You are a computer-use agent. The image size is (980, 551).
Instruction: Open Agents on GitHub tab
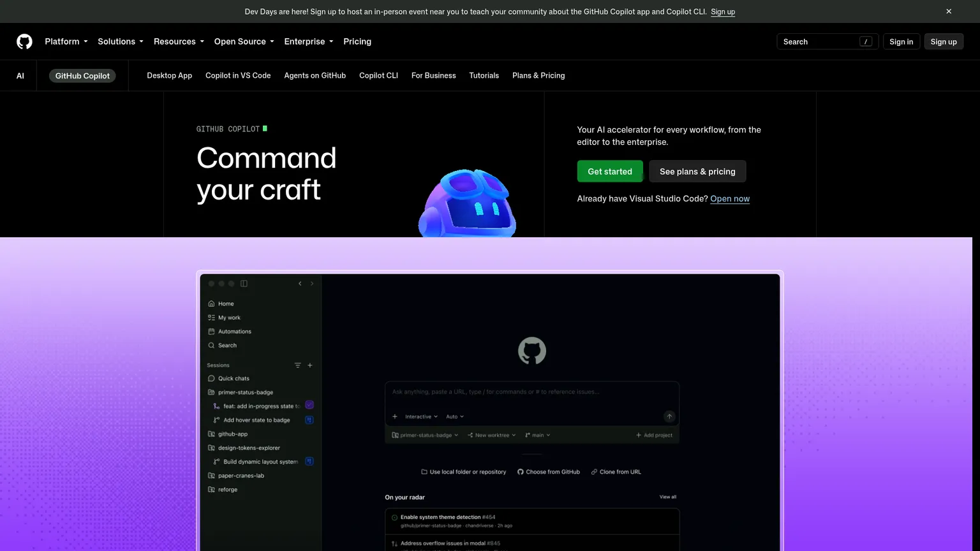pos(315,75)
